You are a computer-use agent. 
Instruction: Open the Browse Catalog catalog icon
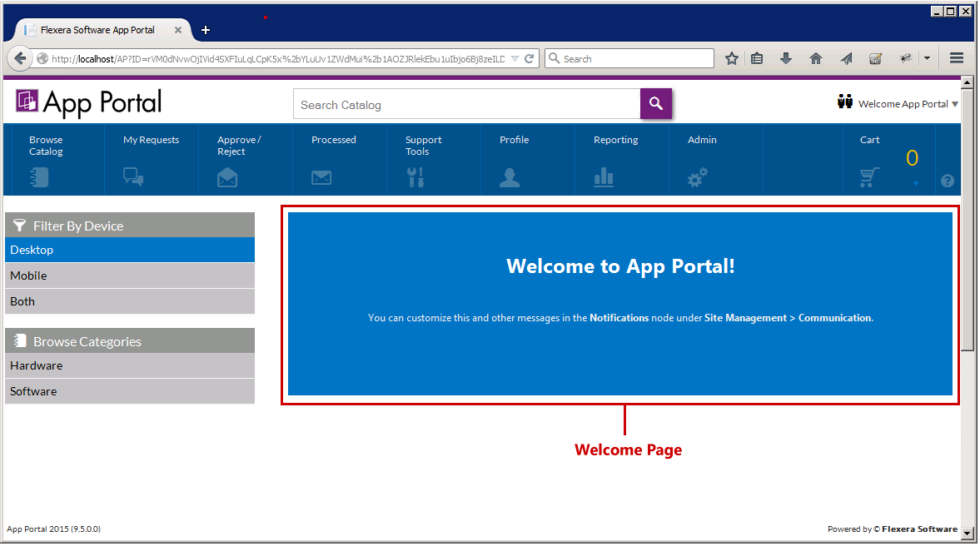tap(41, 176)
